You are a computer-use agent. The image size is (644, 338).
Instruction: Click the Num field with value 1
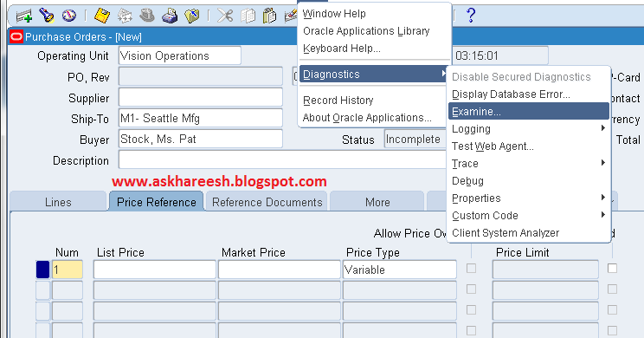tap(68, 270)
